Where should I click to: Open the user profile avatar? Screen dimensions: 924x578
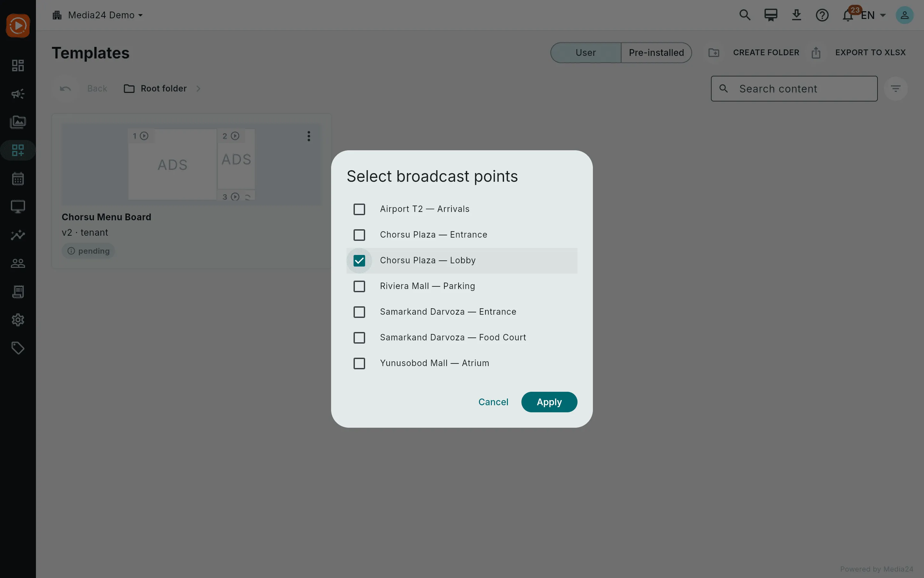tap(904, 15)
